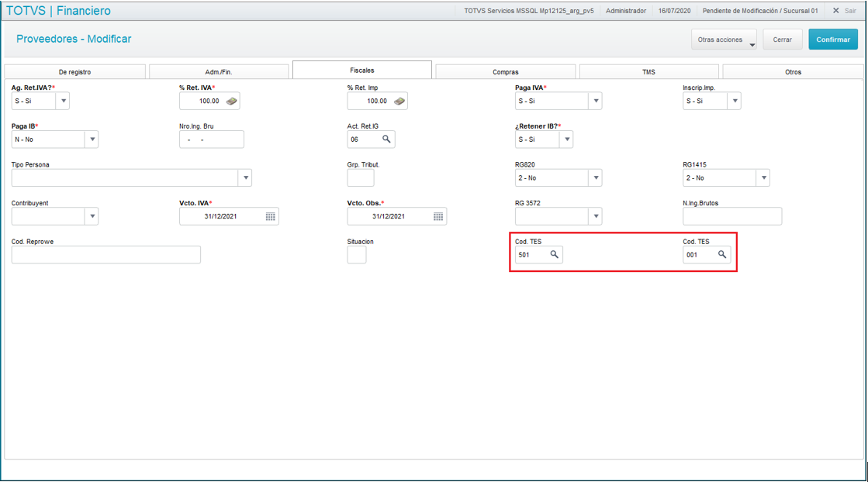
Task: Open RG 3572 dropdown
Action: 596,217
